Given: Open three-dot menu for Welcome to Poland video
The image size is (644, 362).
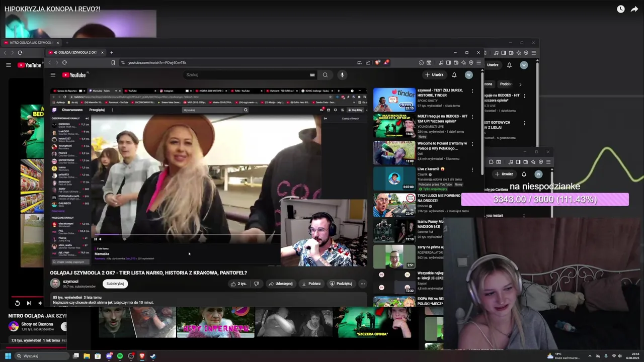Looking at the screenshot, I should pyautogui.click(x=472, y=144).
